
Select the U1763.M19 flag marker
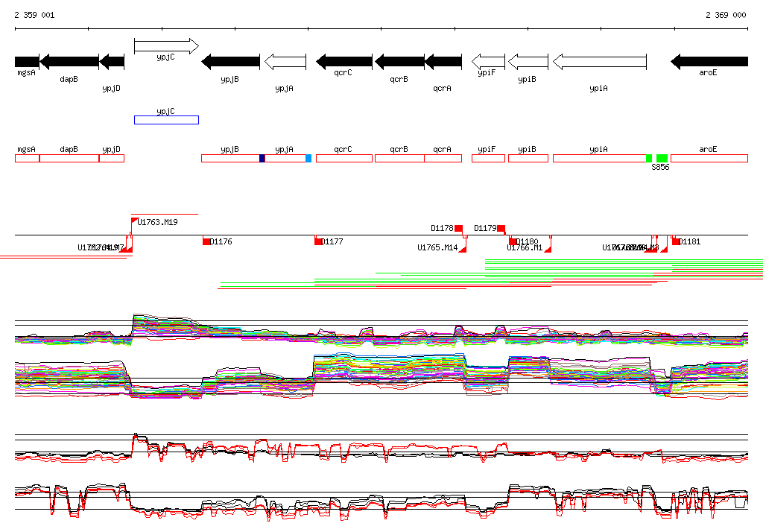point(135,221)
